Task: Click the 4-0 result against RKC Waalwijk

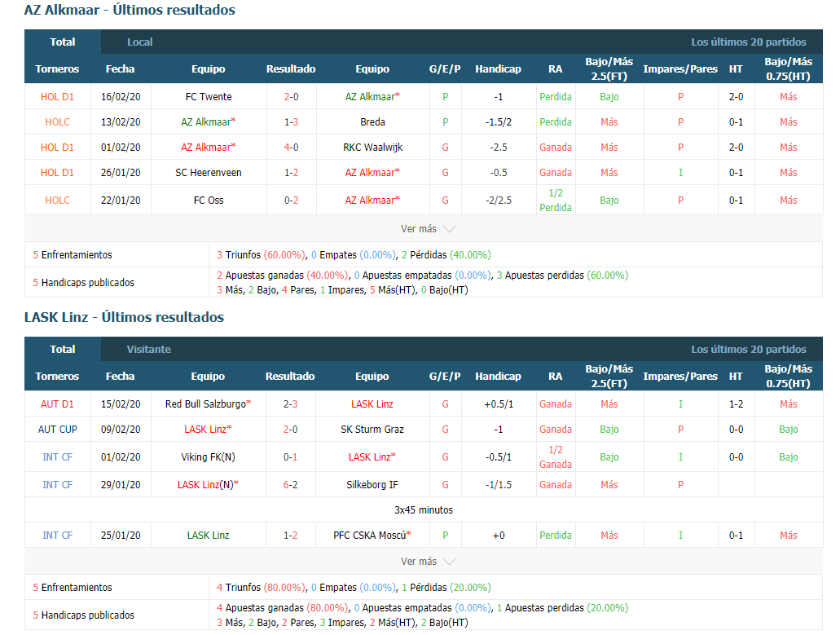Action: [291, 147]
